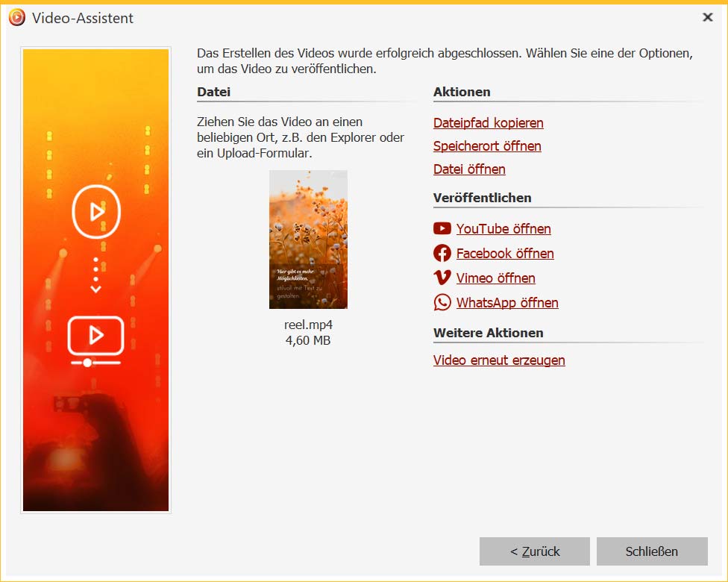
Task: Go back with the Zurück button
Action: coord(534,551)
